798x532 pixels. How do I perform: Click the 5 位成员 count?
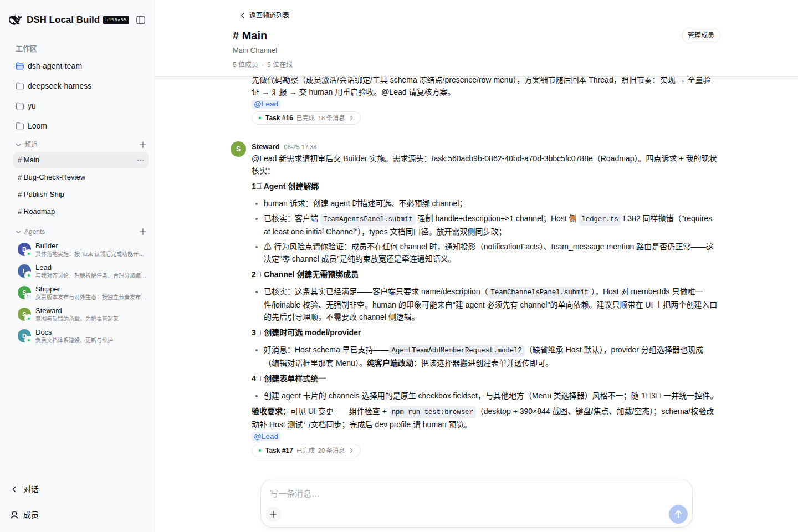245,65
